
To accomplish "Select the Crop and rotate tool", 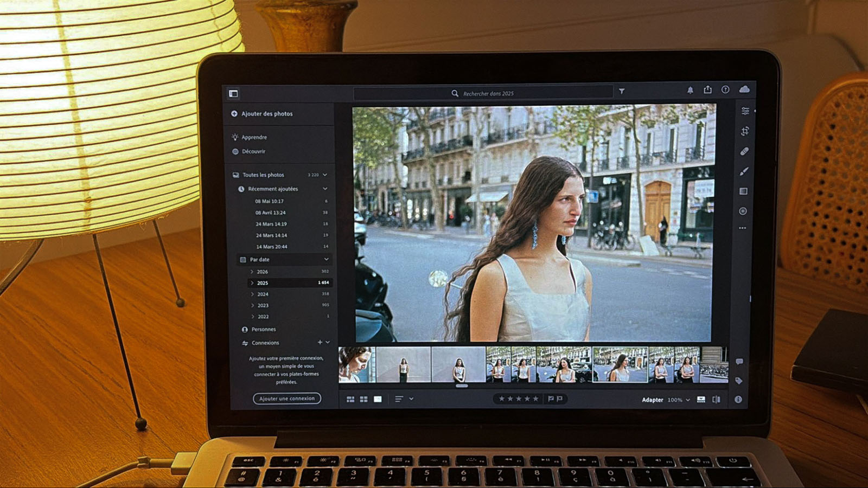I will (745, 131).
